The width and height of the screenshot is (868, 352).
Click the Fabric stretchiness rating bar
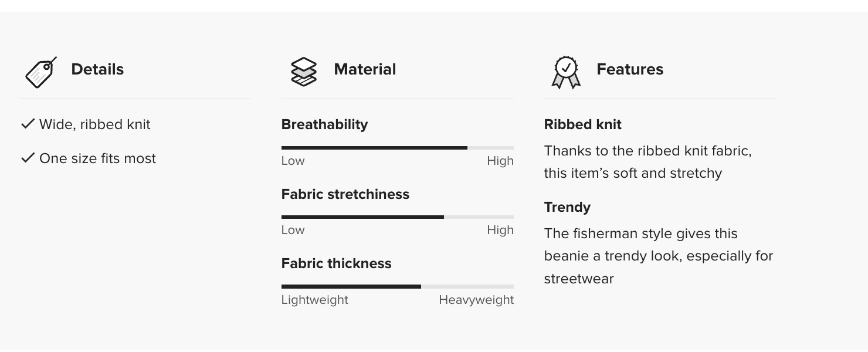click(397, 217)
